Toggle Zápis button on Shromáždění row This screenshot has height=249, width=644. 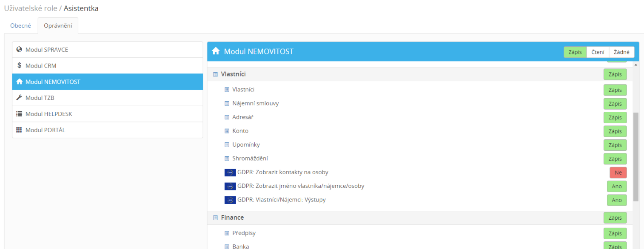coord(615,158)
